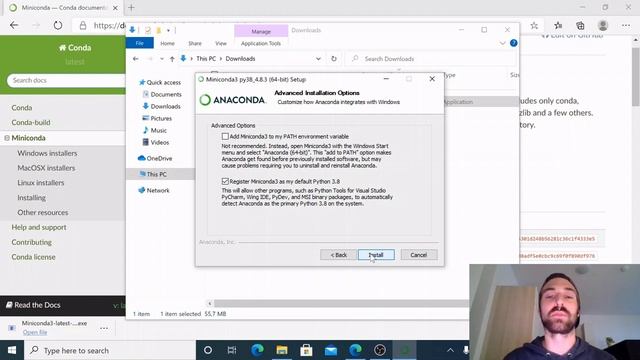Click Explorer up-one-level arrow

(x=172, y=59)
